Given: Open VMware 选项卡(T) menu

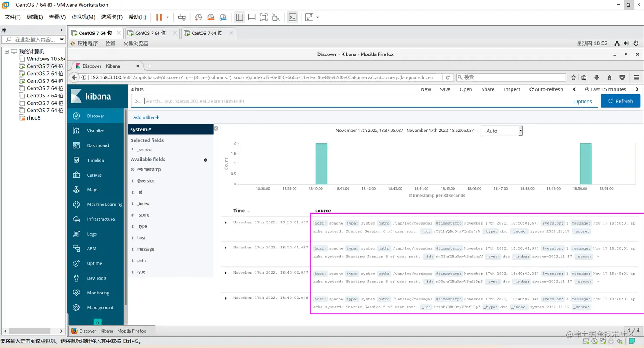Looking at the screenshot, I should pyautogui.click(x=112, y=17).
